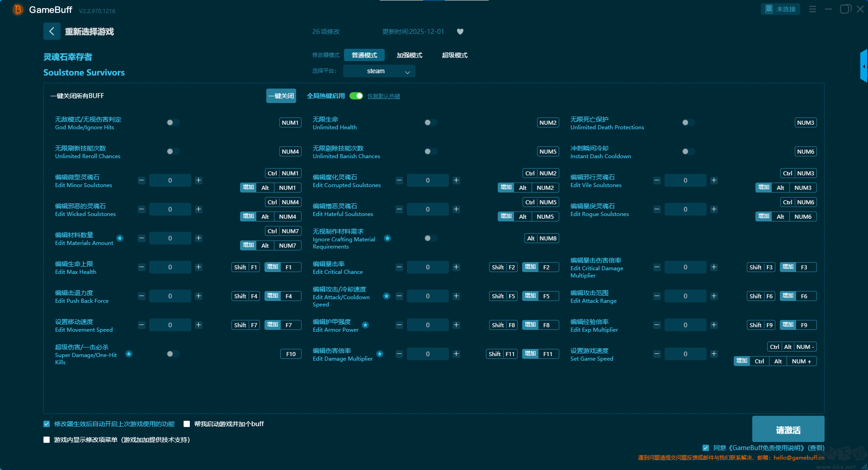Click the hello@gamebuff.cn email address

pos(799,458)
